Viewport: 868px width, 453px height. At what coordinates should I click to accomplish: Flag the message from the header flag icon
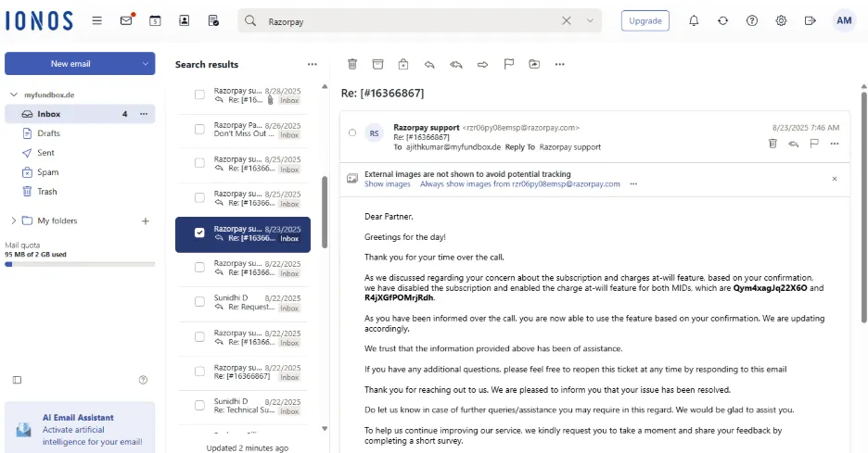[x=814, y=144]
